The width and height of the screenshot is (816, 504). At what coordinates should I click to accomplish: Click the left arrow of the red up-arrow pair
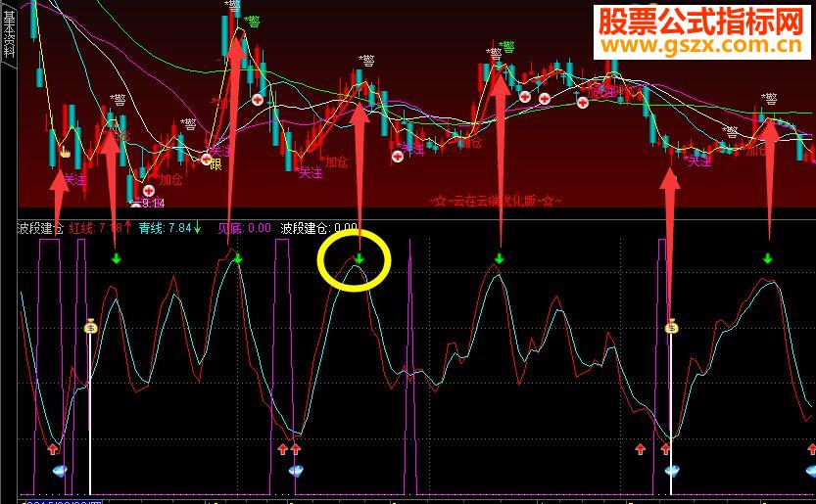click(282, 449)
